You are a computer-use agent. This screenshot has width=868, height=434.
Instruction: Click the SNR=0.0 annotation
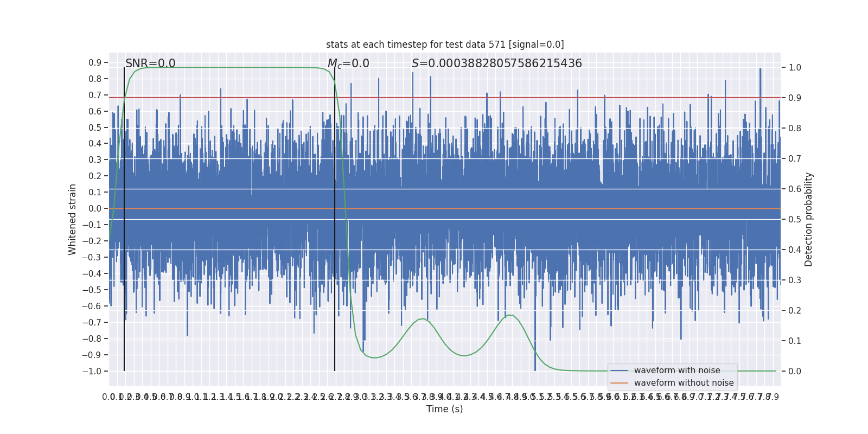tap(150, 63)
